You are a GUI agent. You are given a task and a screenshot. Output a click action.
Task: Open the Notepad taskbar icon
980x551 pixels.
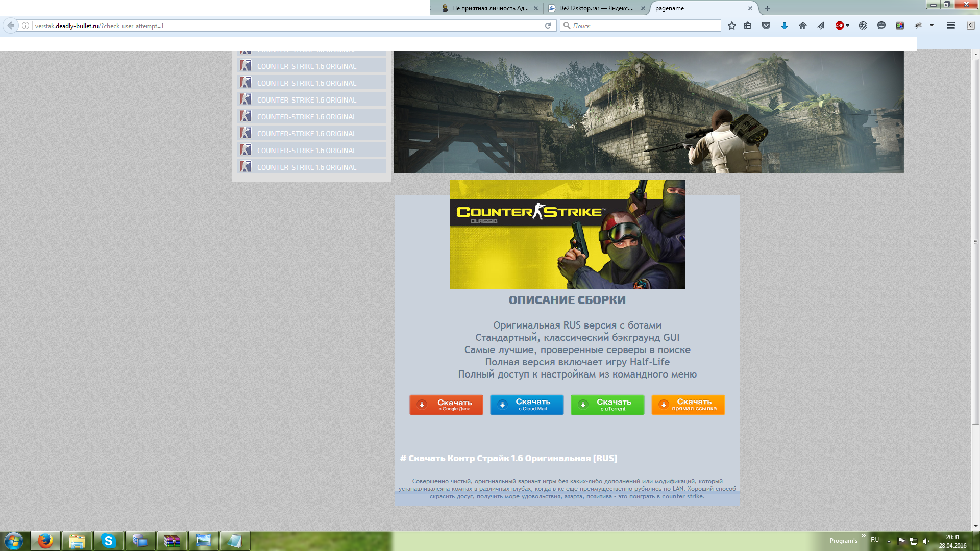pyautogui.click(x=235, y=541)
